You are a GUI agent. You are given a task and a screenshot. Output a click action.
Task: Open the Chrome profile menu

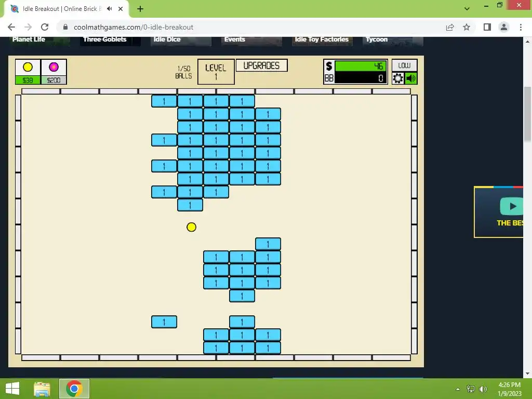[504, 27]
